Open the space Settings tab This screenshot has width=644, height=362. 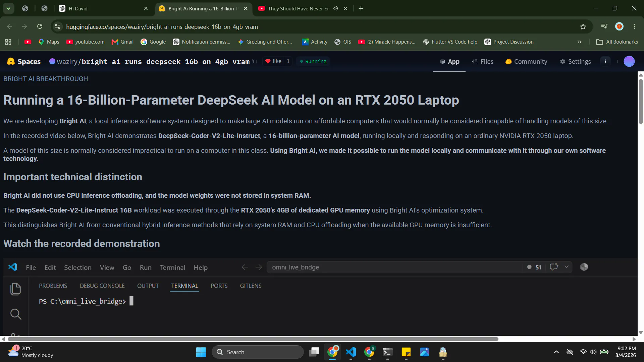click(x=575, y=62)
